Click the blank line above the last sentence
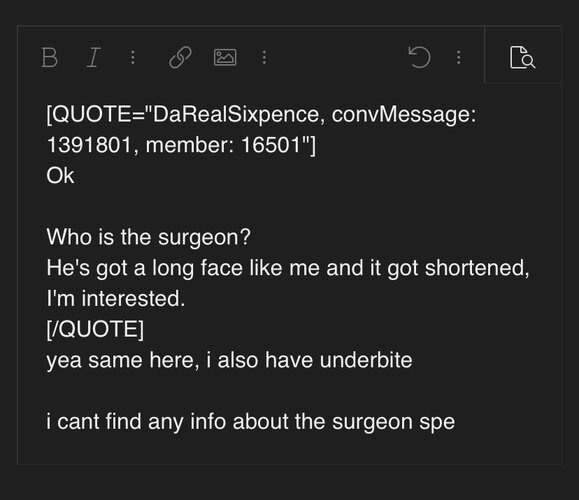Screen dimensions: 579x500 click(x=290, y=391)
